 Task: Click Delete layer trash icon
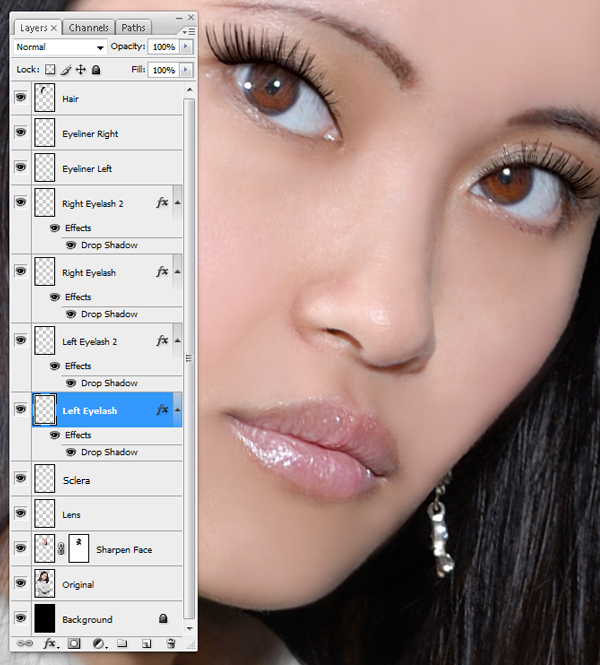point(170,643)
